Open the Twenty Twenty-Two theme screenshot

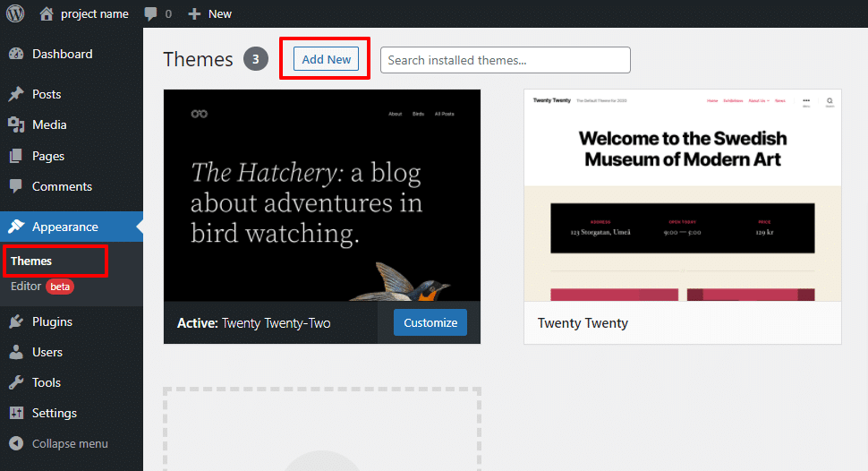pos(322,195)
